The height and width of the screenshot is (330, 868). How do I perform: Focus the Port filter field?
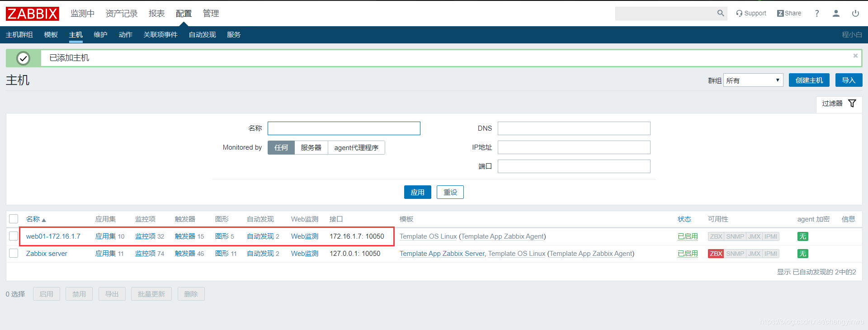pyautogui.click(x=574, y=166)
